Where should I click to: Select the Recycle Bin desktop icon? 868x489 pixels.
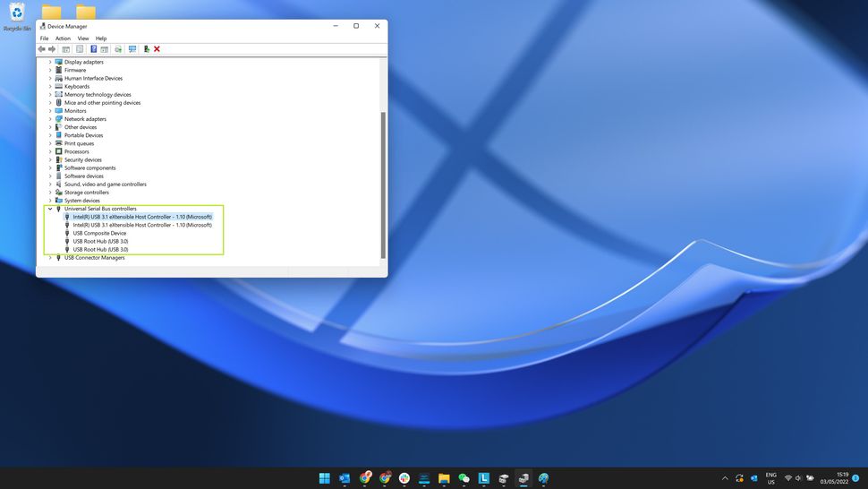[x=17, y=17]
